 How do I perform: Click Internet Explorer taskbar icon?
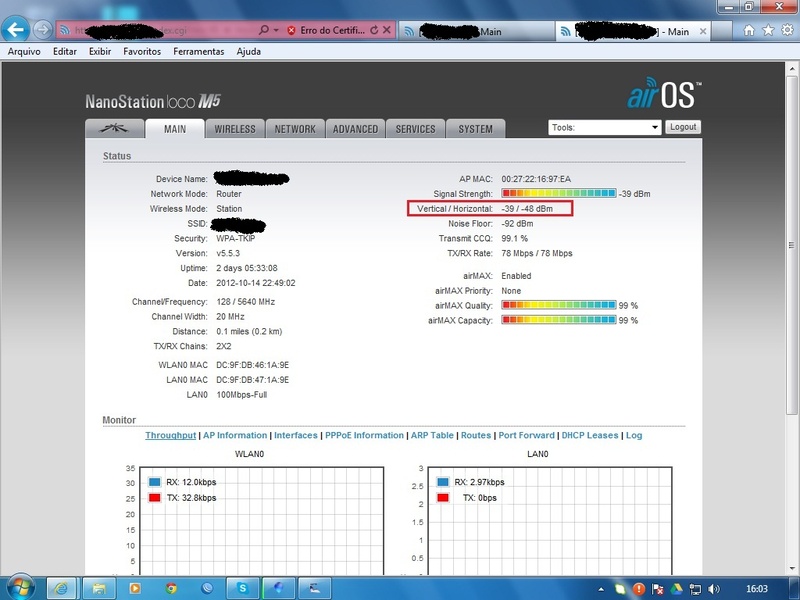click(61, 588)
